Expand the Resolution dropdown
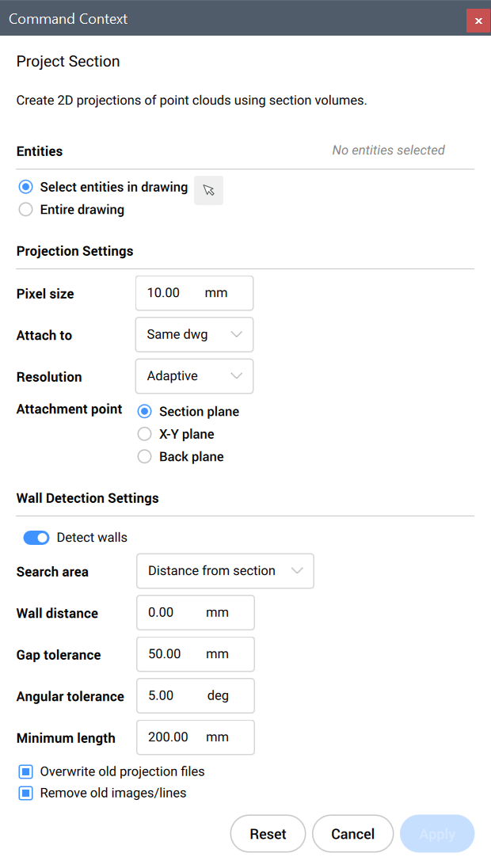491x868 pixels. [x=194, y=376]
